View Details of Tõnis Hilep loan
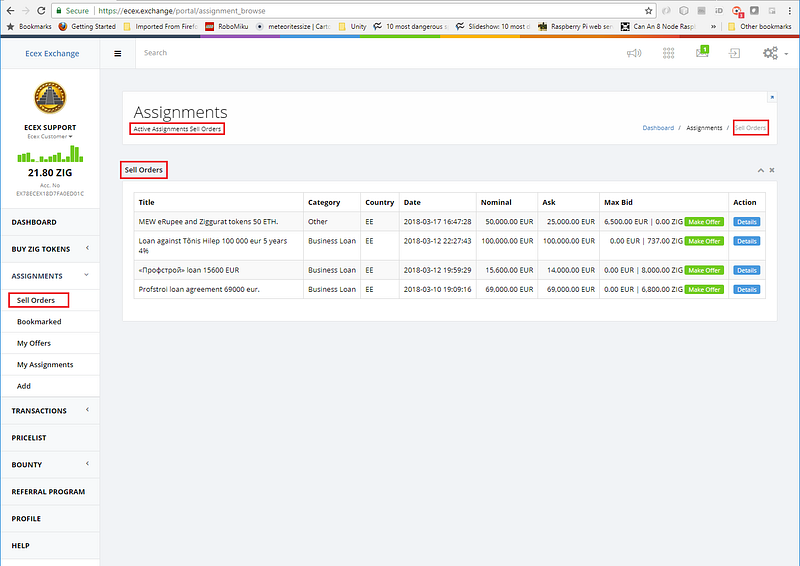The height and width of the screenshot is (566, 800). [x=747, y=241]
